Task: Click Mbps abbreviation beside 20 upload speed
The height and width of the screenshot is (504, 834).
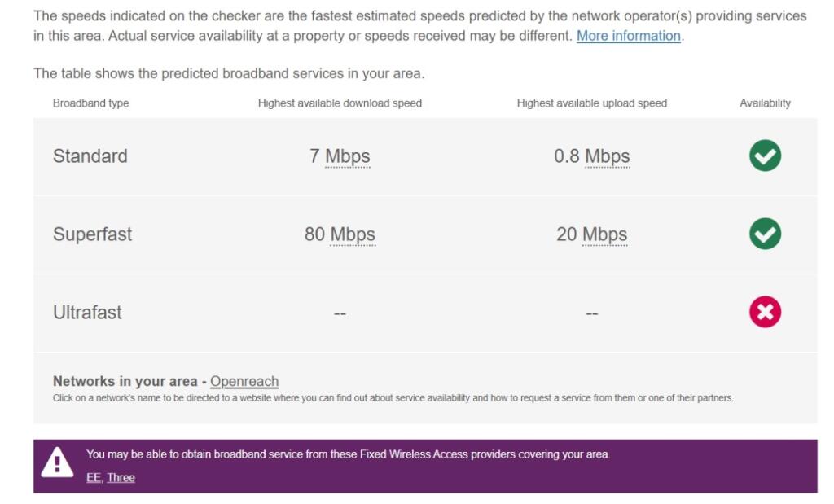Action: (604, 234)
